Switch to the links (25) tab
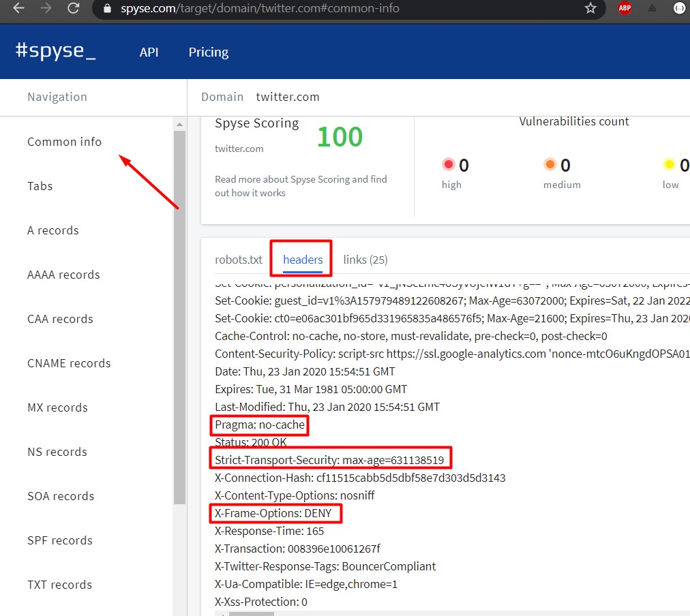 coord(365,260)
